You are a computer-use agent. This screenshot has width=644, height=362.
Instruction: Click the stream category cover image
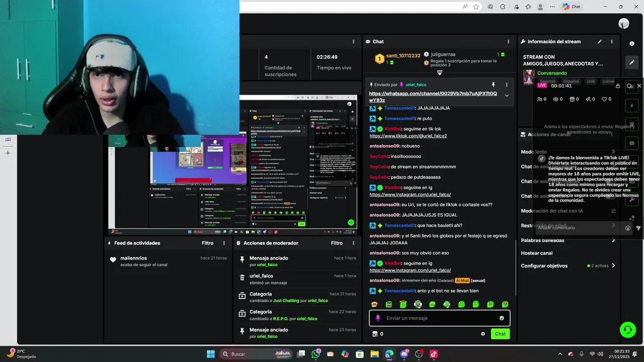coord(528,77)
